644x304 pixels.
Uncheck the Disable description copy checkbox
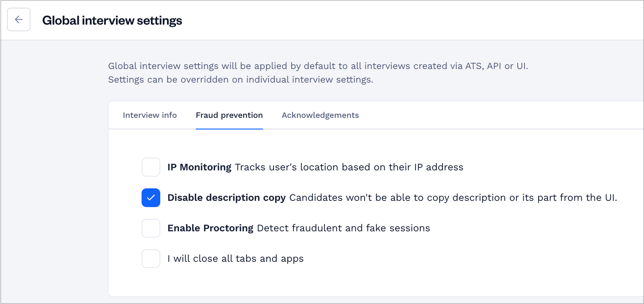point(151,198)
